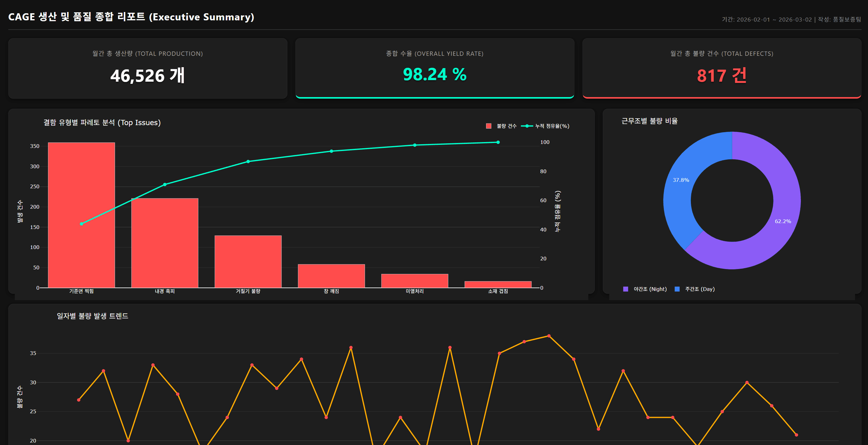Click the 98.24 % yield rate value
The height and width of the screenshot is (445, 868).
pos(435,74)
